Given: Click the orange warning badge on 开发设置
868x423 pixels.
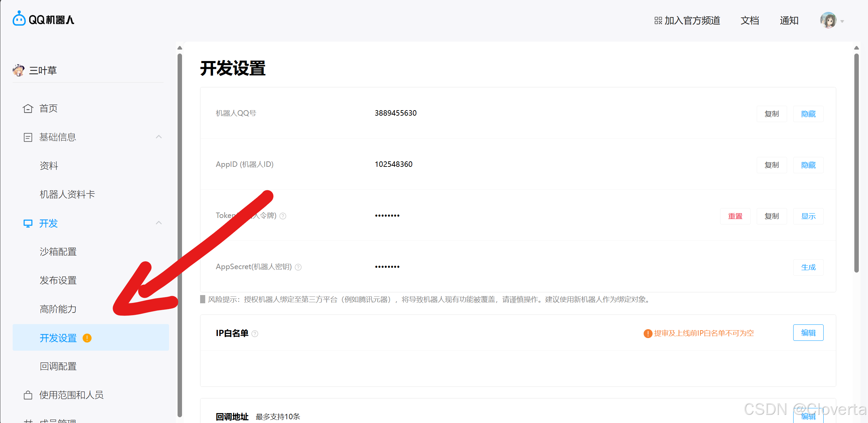Looking at the screenshot, I should point(87,338).
